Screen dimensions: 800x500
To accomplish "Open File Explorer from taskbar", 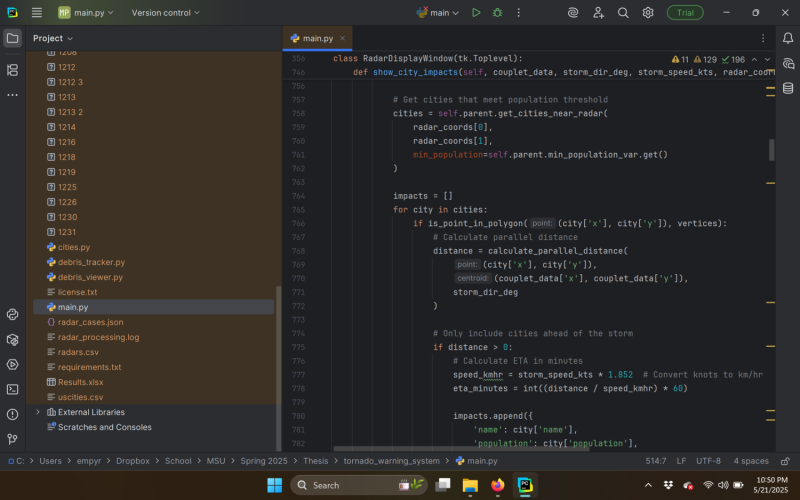I will click(470, 485).
